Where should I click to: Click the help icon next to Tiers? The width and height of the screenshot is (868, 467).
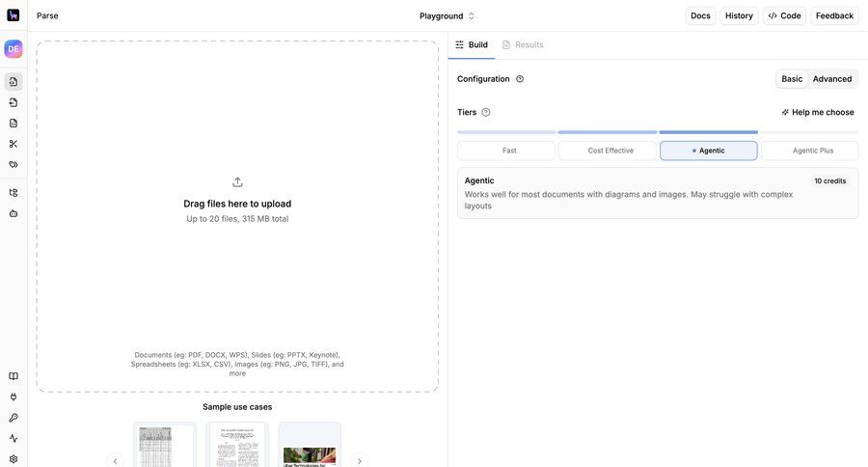[486, 112]
